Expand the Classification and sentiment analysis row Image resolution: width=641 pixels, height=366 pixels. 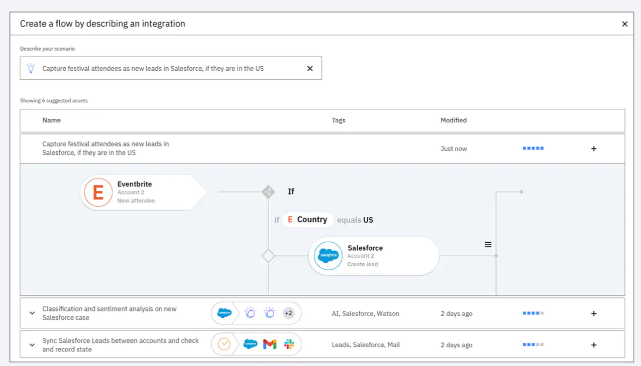coord(32,313)
